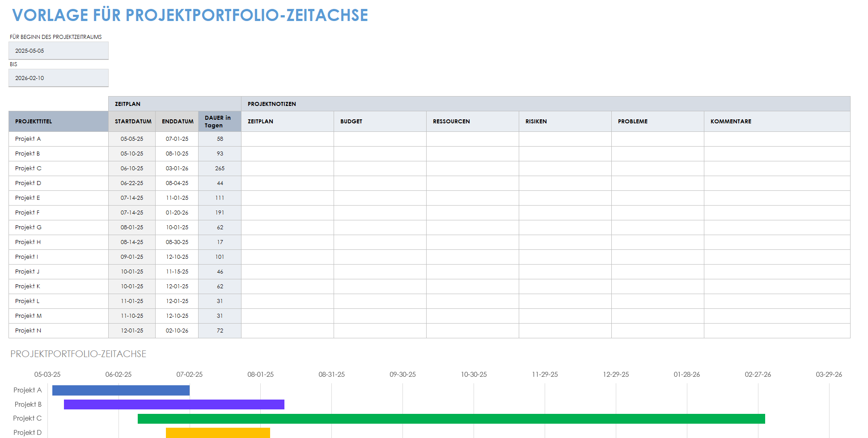Click the RESSOURCEN column header
Screen dimensions: 868x438
click(473, 121)
